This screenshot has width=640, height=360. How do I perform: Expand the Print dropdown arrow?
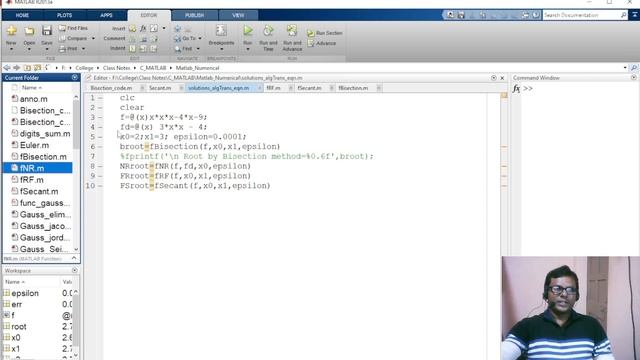(84, 49)
